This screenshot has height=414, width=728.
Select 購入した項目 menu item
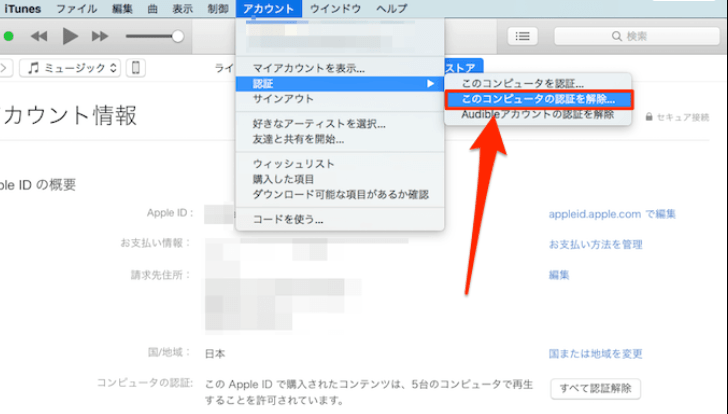pos(340,179)
